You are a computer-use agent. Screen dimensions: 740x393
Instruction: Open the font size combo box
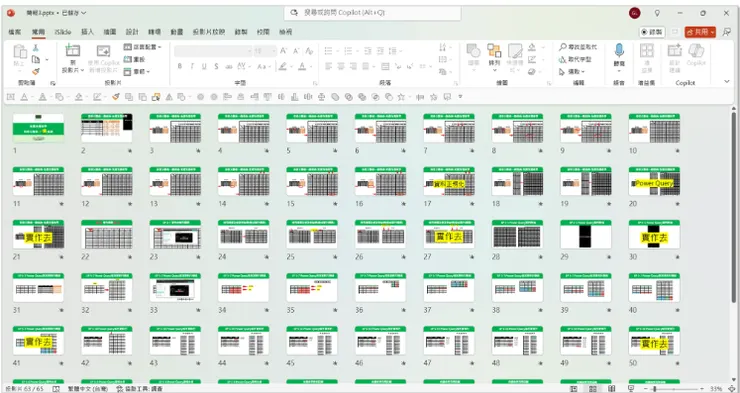tap(265, 50)
